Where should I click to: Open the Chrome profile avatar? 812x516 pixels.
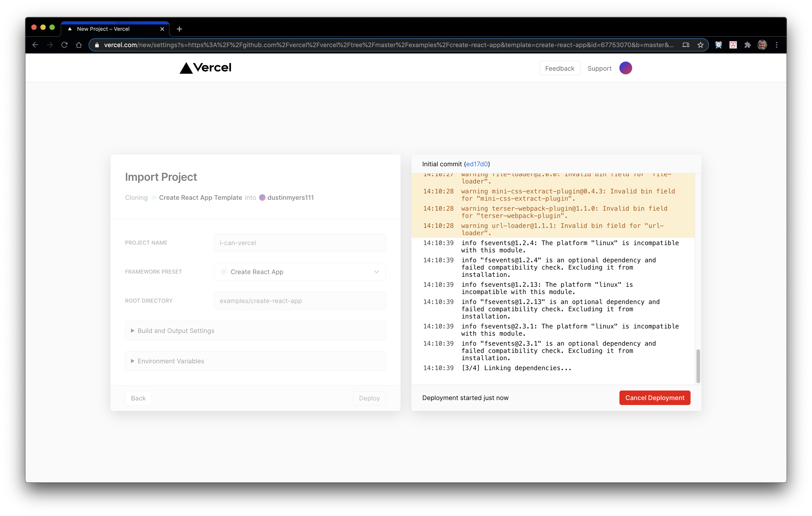coord(762,45)
